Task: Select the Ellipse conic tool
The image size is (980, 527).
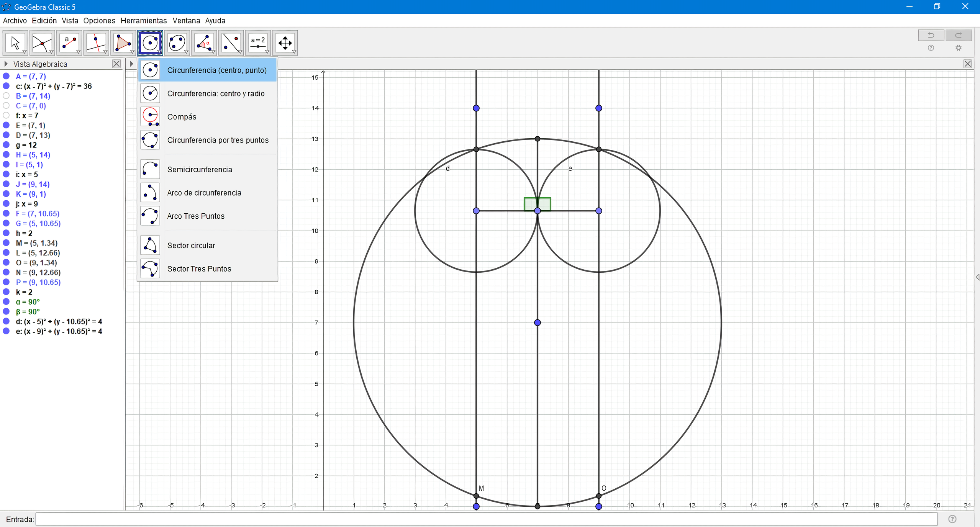Action: point(177,43)
